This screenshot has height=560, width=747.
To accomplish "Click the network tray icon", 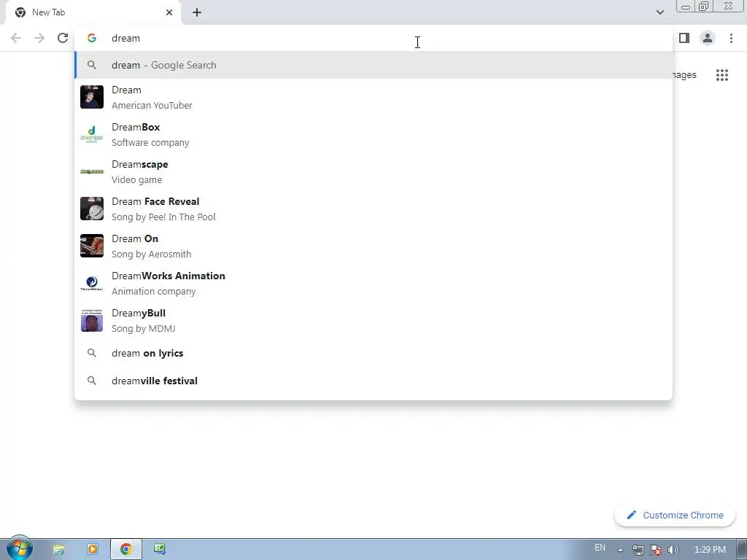I will [x=638, y=550].
